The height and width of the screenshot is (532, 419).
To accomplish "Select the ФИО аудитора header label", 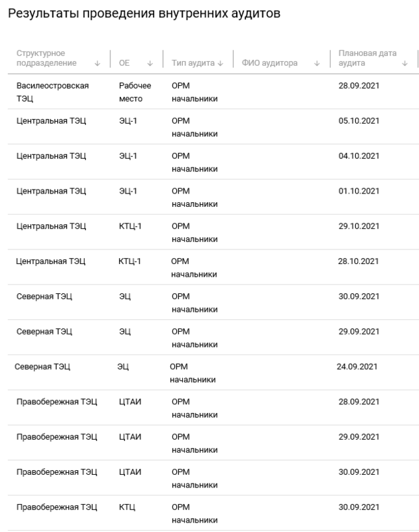I will point(269,63).
